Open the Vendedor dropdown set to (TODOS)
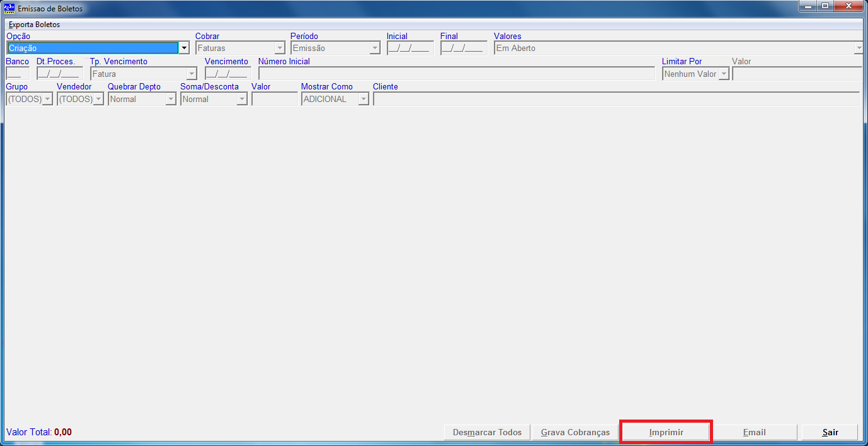 [81, 99]
